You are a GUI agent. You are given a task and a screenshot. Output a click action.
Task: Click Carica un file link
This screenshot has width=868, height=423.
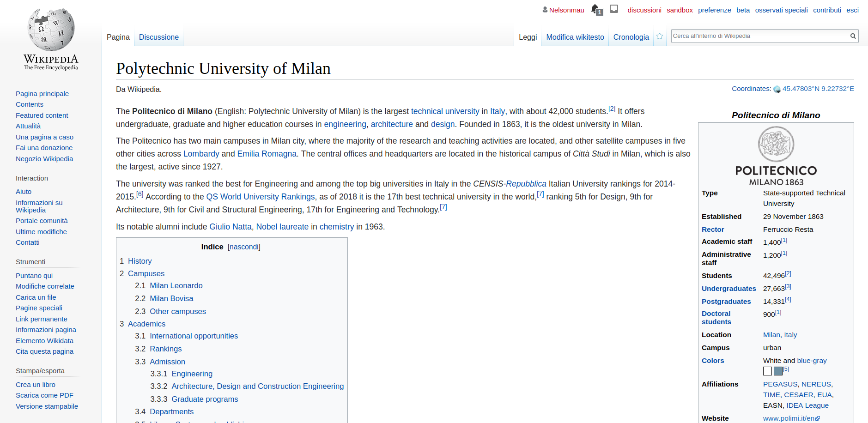pos(36,297)
